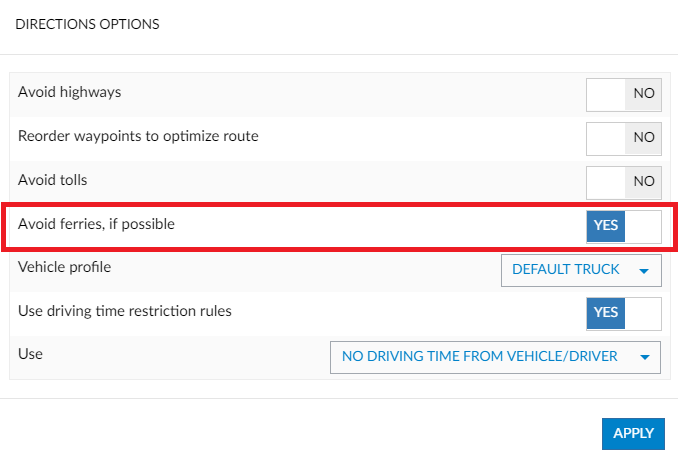
Task: Click the Avoid tolls label
Action: (x=52, y=180)
